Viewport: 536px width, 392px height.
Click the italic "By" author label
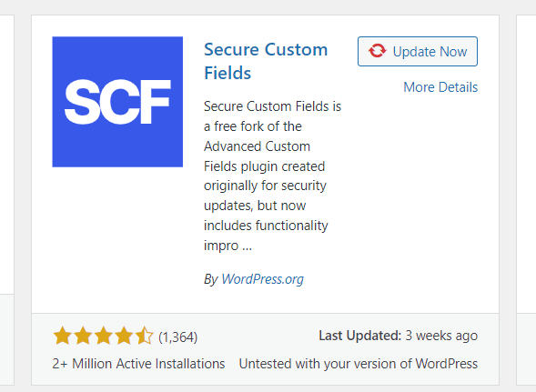tap(210, 279)
